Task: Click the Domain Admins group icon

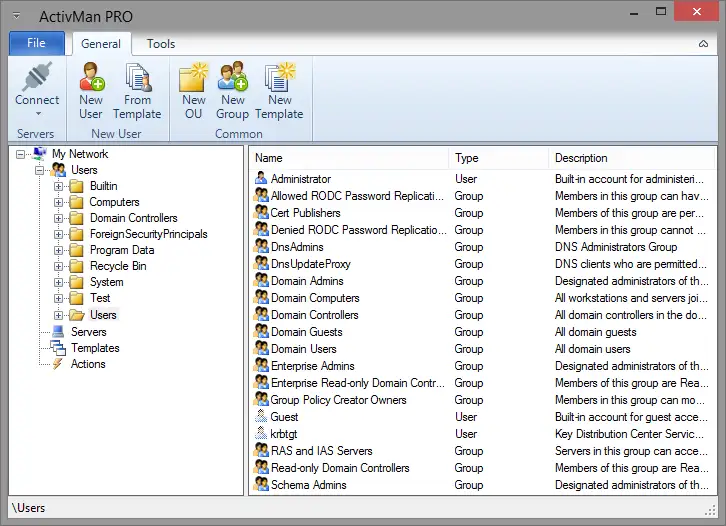Action: [261, 280]
